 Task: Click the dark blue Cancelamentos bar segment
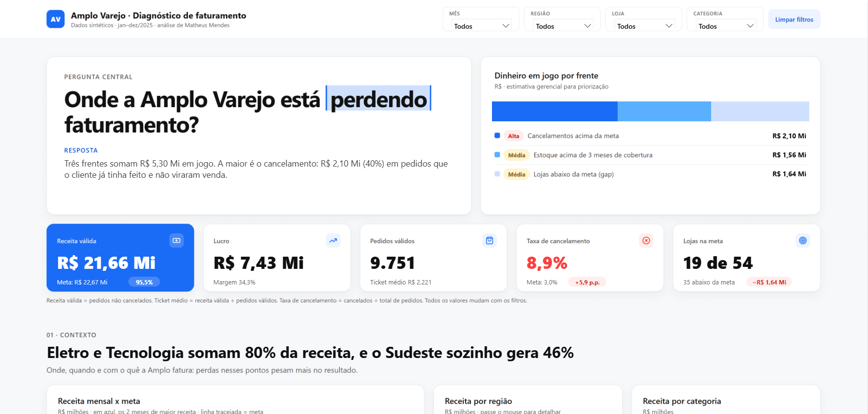[555, 112]
